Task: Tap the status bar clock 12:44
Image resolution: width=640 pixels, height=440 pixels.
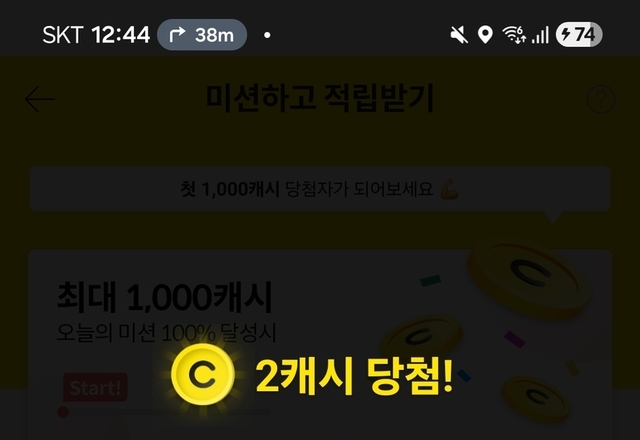Action: (x=121, y=35)
